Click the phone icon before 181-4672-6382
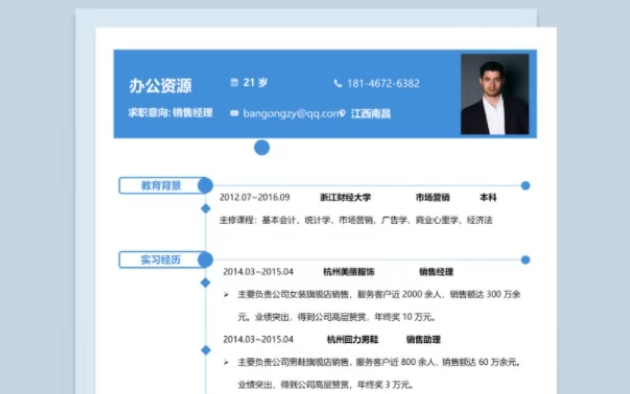 pyautogui.click(x=338, y=83)
